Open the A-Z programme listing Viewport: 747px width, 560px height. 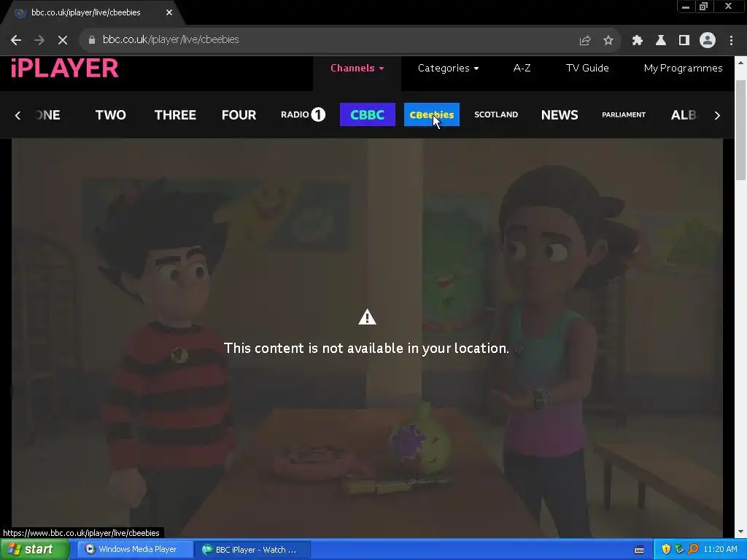pos(522,68)
